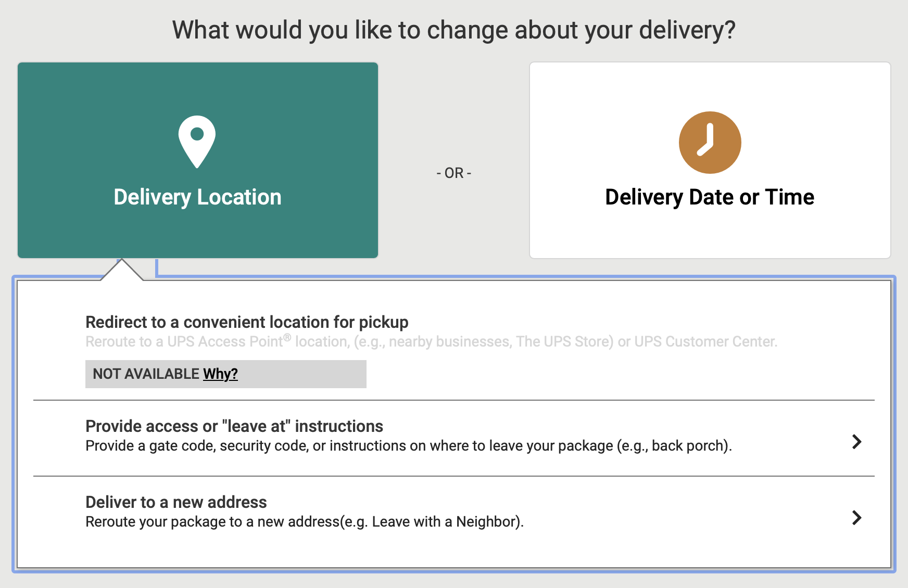Click the caret pointer beneath the teal card
Image resolution: width=908 pixels, height=588 pixels.
pyautogui.click(x=122, y=270)
